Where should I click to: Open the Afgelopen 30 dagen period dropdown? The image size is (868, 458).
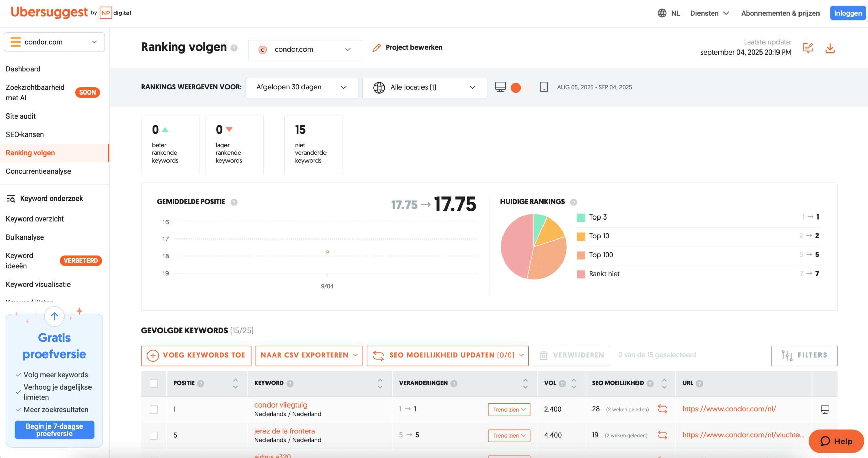[x=302, y=87]
